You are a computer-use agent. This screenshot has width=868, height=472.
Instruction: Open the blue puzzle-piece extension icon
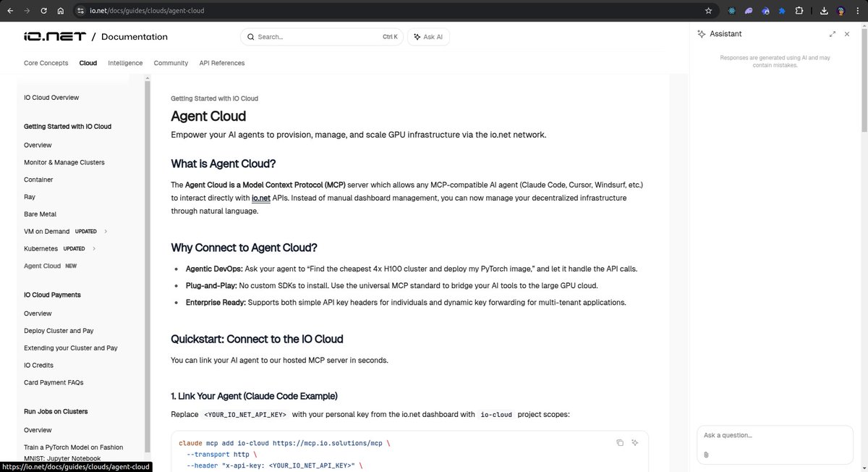(782, 11)
